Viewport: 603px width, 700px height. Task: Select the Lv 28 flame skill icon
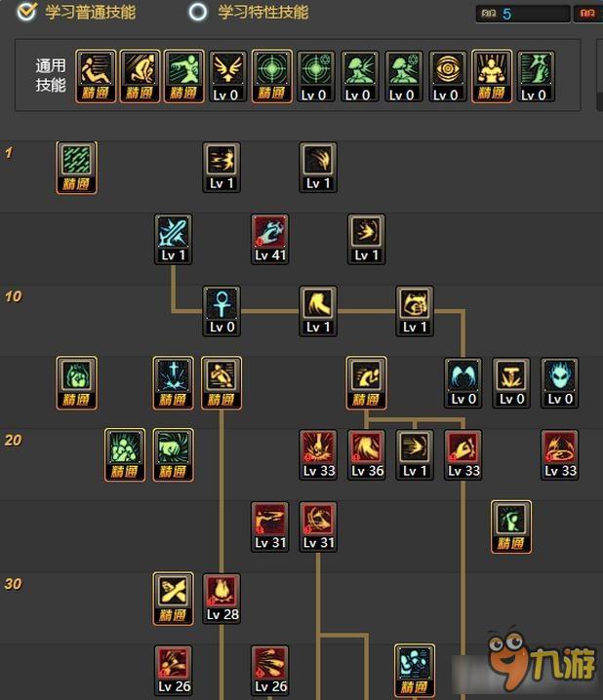coord(222,599)
